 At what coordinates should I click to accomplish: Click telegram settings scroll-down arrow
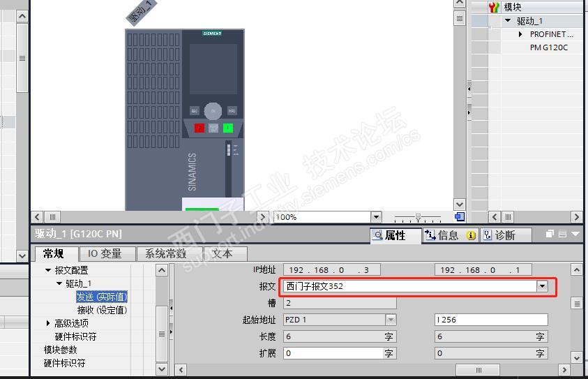(x=577, y=357)
